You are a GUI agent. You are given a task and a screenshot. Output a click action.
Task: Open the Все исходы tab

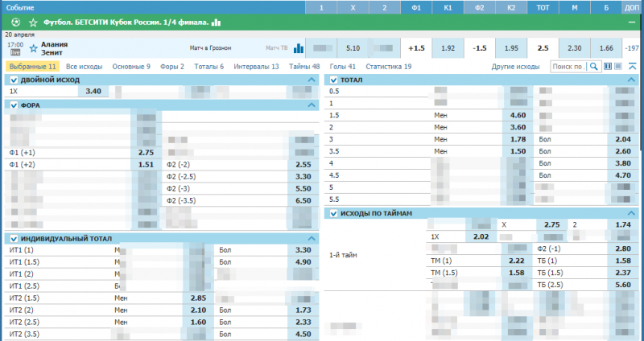(84, 67)
